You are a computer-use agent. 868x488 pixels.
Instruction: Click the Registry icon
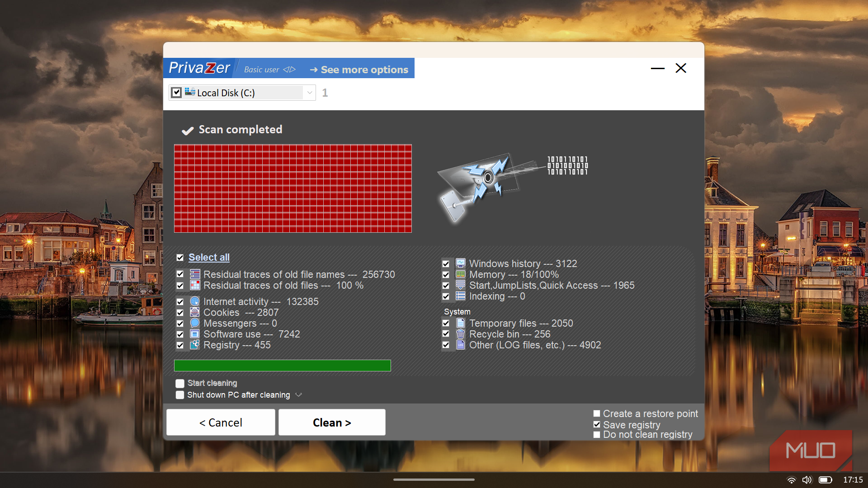click(x=195, y=345)
